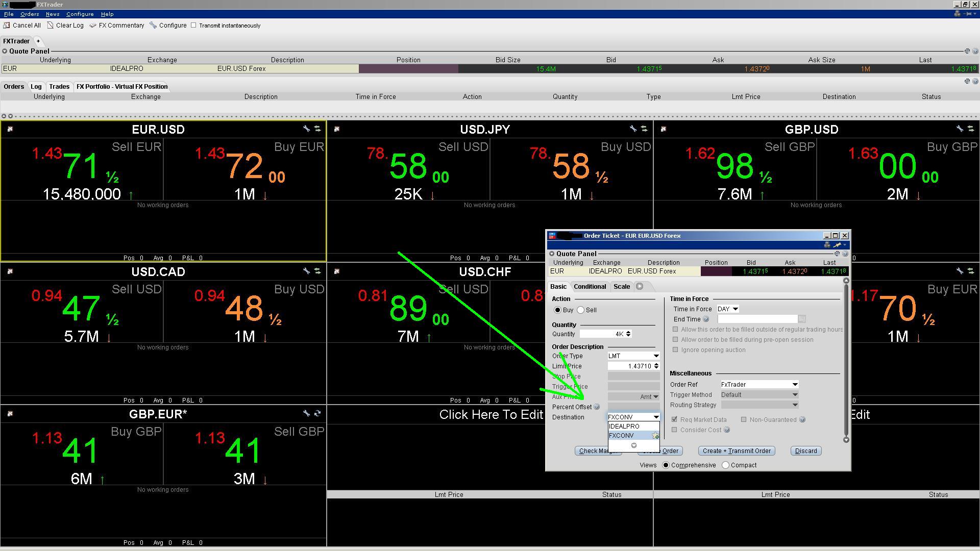
Task: Click the Cancel All toolbar icon
Action: pyautogui.click(x=7, y=26)
